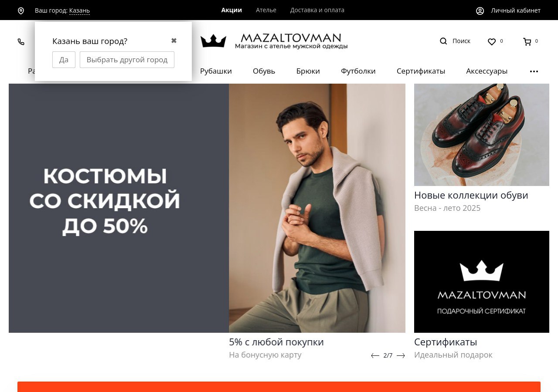Confirm city with the Да button

click(x=64, y=60)
